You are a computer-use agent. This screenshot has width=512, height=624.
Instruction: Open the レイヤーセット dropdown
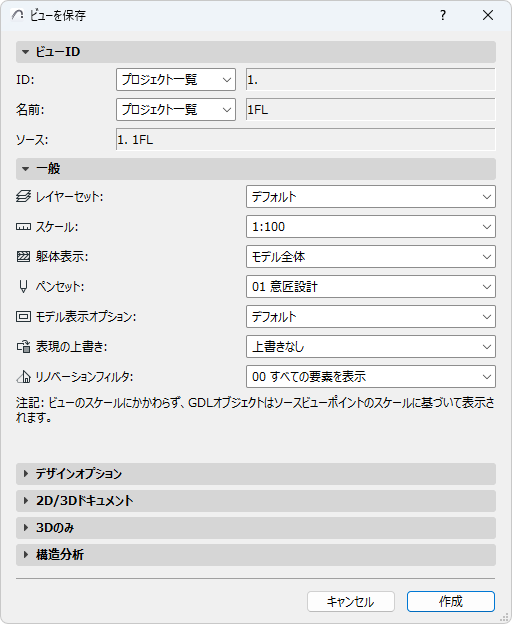point(371,197)
